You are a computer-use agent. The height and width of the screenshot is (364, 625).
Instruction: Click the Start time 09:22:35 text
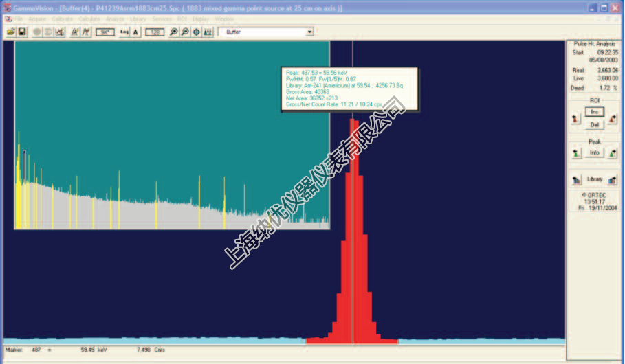coord(607,52)
